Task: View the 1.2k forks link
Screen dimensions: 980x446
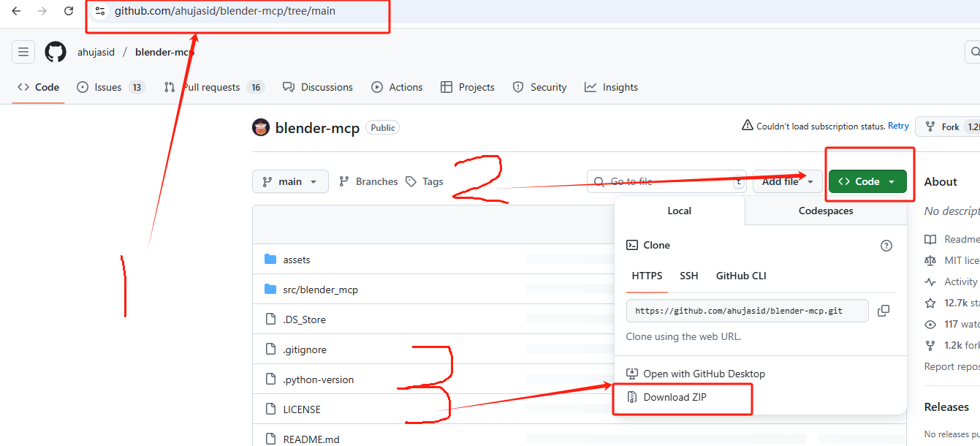Action: [952, 345]
